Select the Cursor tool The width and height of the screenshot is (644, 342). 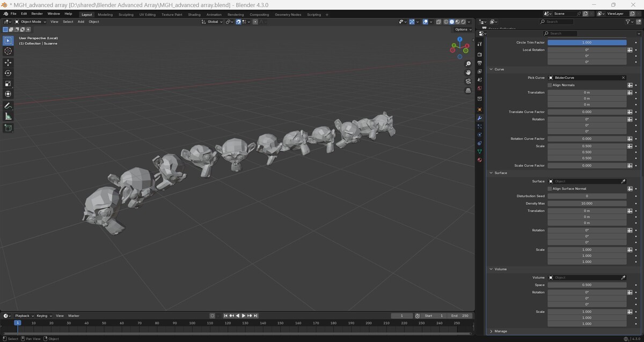(x=8, y=51)
